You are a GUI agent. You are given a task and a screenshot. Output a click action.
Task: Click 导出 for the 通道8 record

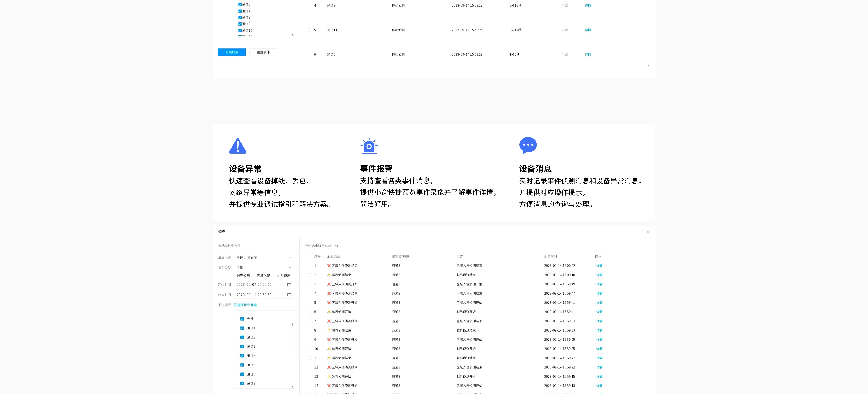click(565, 5)
